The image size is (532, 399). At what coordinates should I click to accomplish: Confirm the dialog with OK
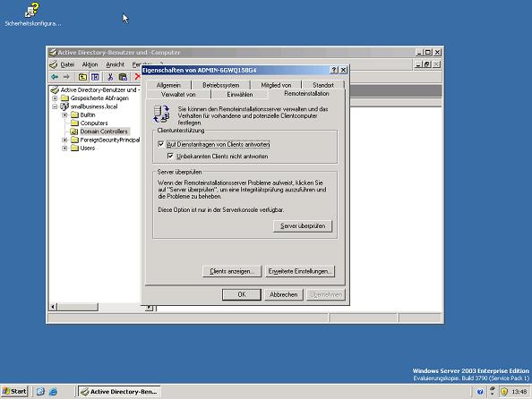pyautogui.click(x=242, y=294)
